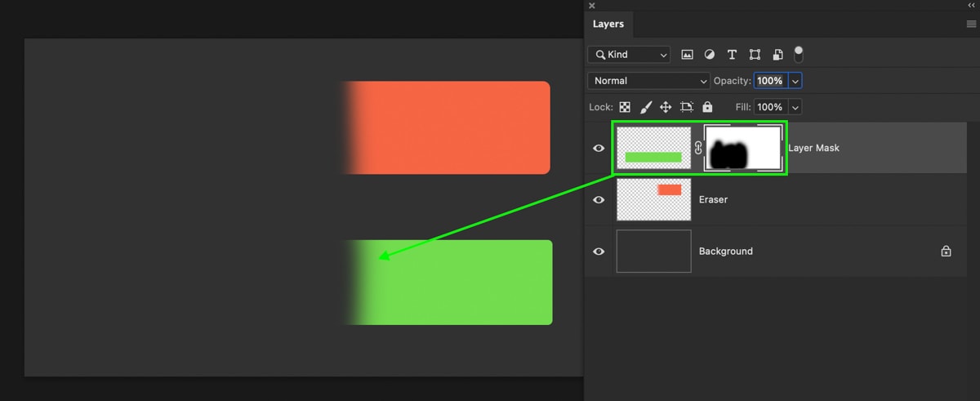This screenshot has height=401, width=980.
Task: Open the Fill slider dropdown arrow
Action: coord(795,107)
